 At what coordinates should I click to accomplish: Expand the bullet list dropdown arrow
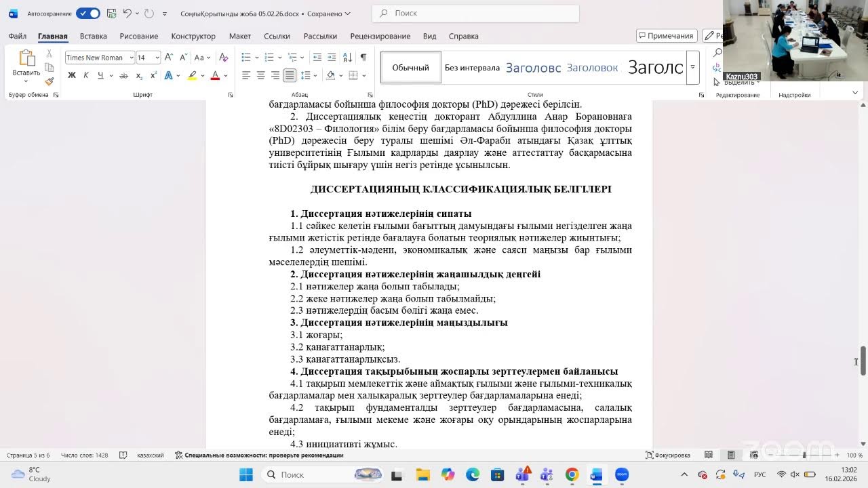point(257,58)
